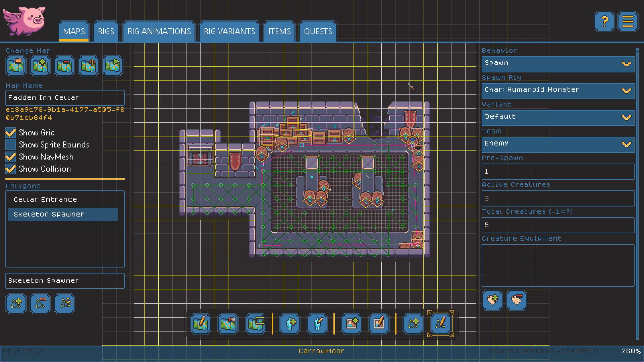The height and width of the screenshot is (362, 644).
Task: Switch to the RIG ANIMATIONS tab
Action: [x=159, y=32]
